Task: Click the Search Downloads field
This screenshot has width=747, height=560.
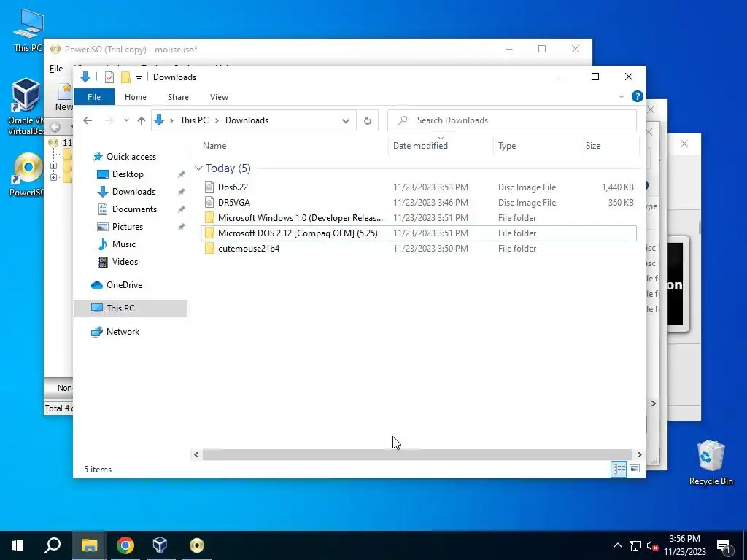Action: [512, 120]
